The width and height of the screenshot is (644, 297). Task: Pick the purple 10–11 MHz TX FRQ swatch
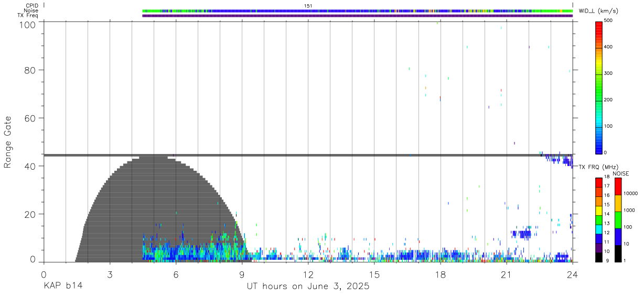point(598,247)
